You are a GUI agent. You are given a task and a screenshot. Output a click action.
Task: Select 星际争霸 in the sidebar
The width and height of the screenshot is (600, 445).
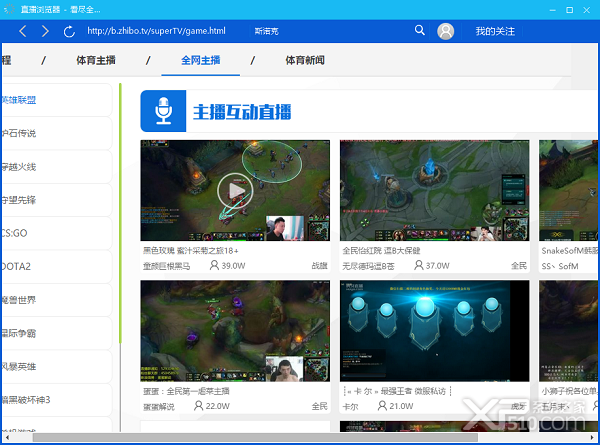[x=57, y=333]
